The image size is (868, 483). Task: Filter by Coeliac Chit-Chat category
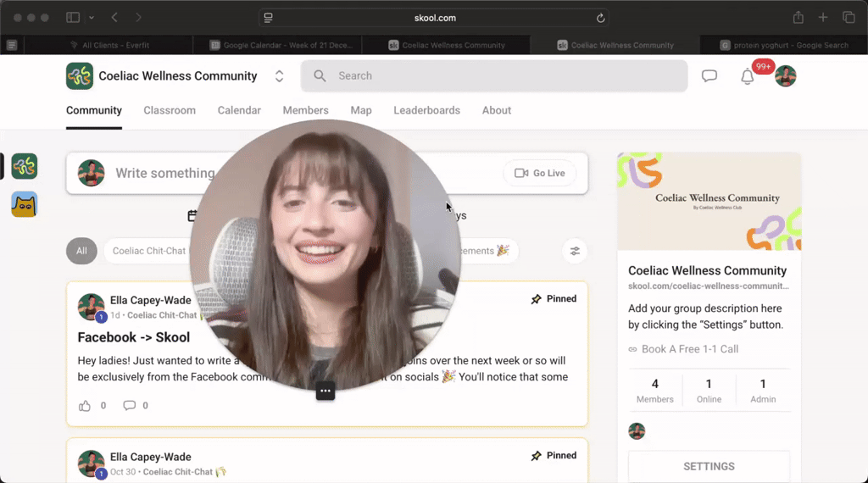coord(148,251)
